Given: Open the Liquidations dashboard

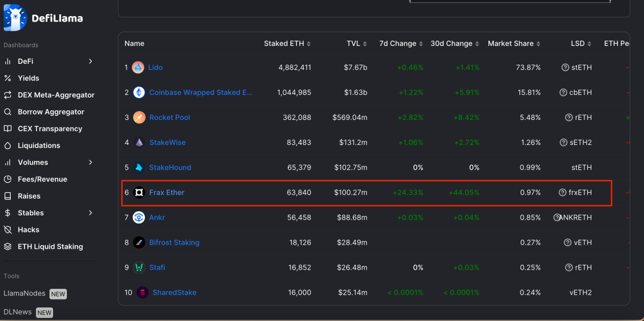Looking at the screenshot, I should (x=39, y=146).
